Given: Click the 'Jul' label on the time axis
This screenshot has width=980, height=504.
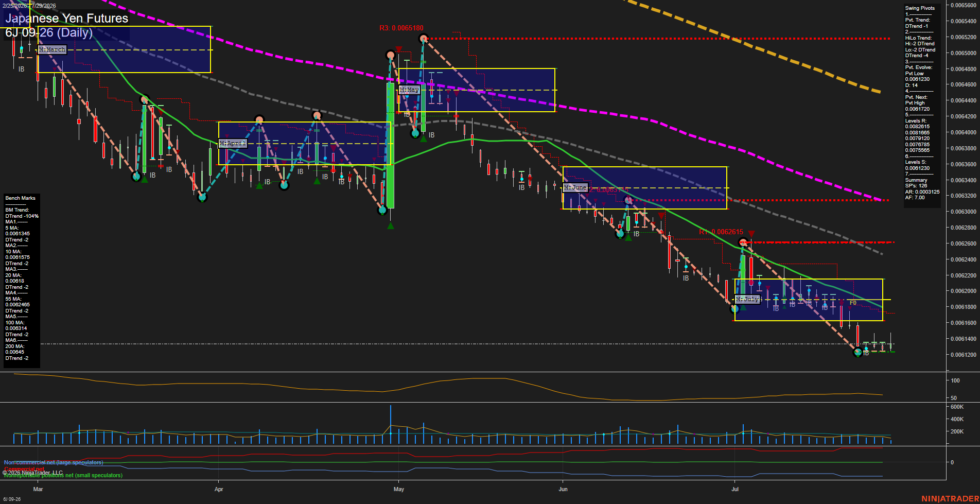Looking at the screenshot, I should pyautogui.click(x=735, y=489).
